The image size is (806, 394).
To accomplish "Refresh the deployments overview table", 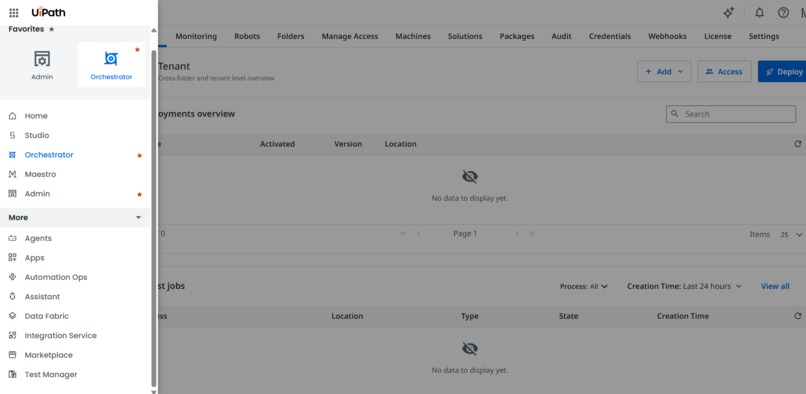I will tap(797, 144).
